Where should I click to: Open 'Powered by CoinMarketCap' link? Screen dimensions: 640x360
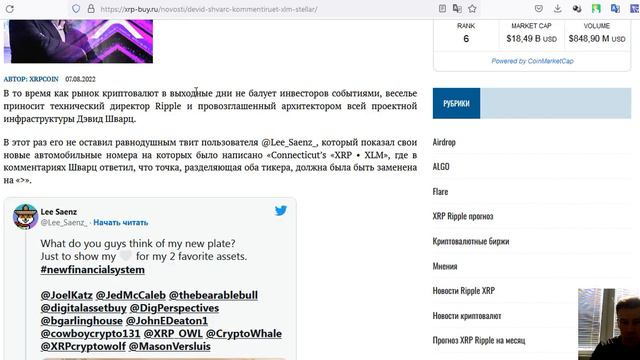[x=532, y=61]
